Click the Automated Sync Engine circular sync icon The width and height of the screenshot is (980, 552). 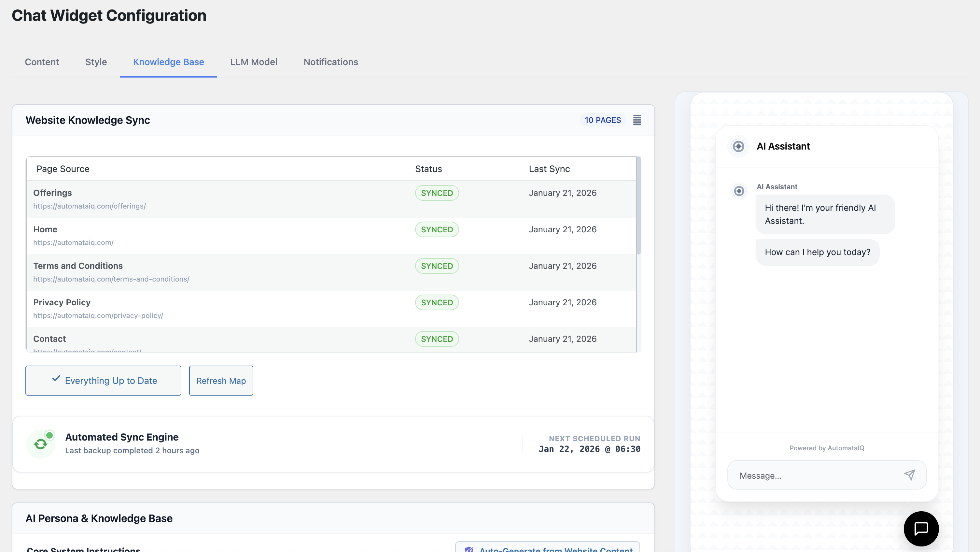(41, 443)
